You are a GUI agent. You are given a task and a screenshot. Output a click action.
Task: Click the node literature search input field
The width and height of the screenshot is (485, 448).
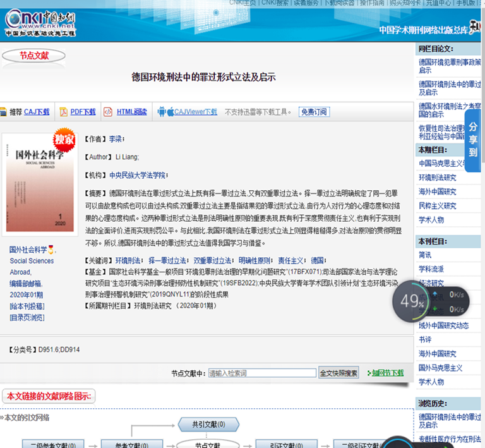tap(261, 373)
